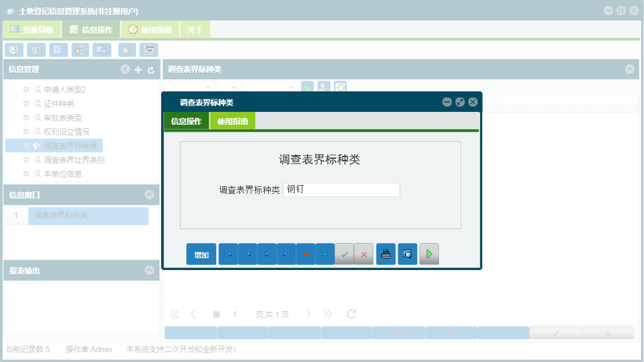Open the 系统导航 menu tab
Image resolution: width=644 pixels, height=362 pixels.
[32, 28]
